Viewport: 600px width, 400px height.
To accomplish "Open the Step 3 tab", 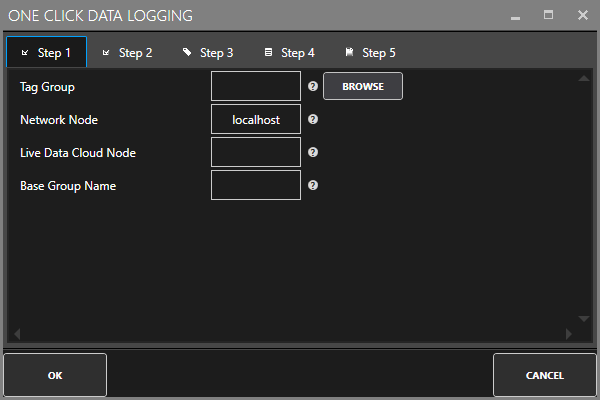I will pos(208,53).
